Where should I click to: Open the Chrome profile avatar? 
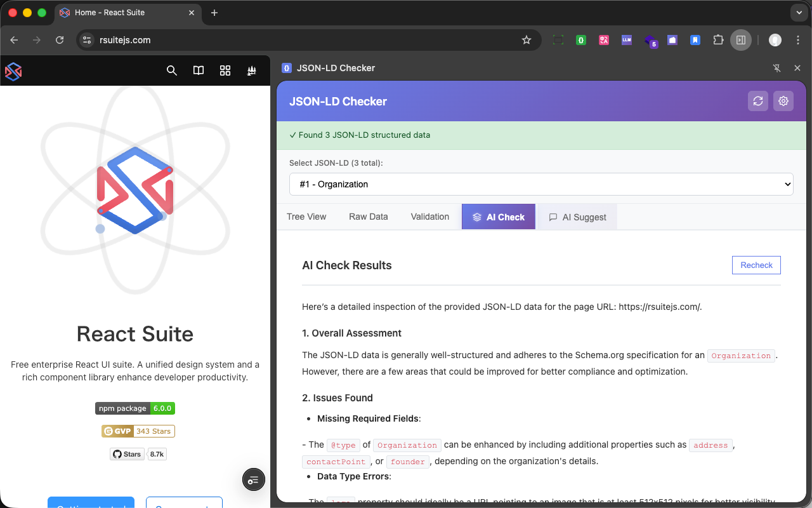[775, 40]
